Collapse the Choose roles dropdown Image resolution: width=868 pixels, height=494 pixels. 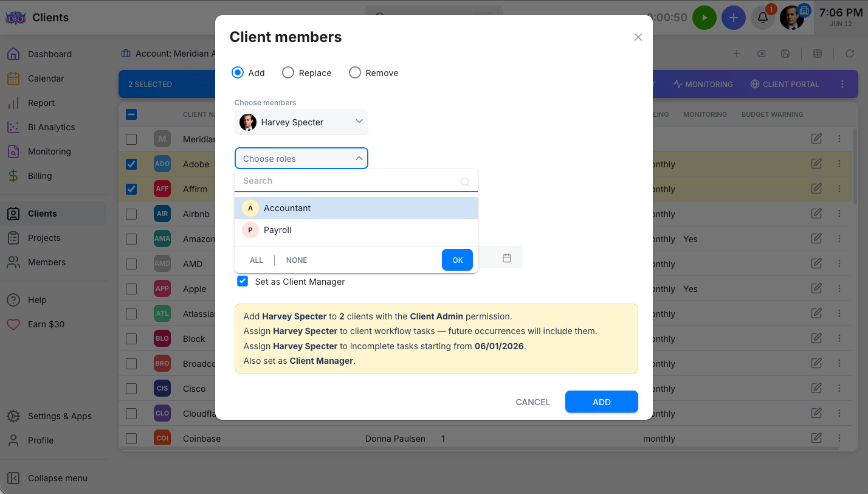tap(301, 159)
